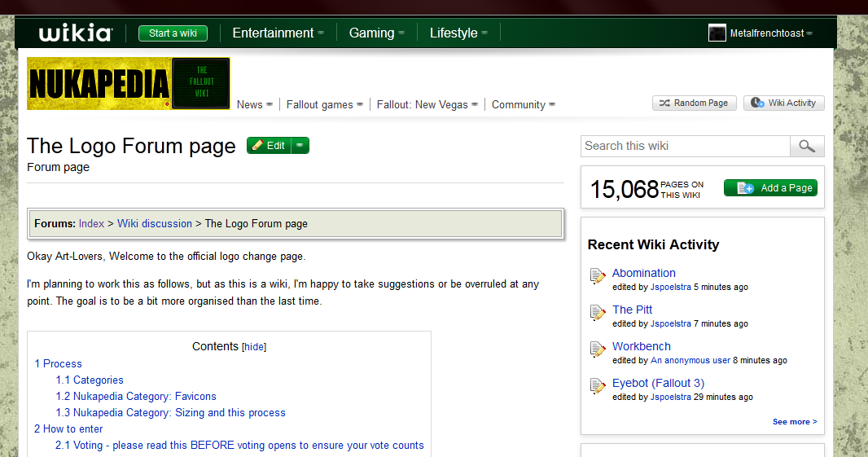This screenshot has height=457, width=868.
Task: Open the Workbench article link
Action: pos(642,346)
